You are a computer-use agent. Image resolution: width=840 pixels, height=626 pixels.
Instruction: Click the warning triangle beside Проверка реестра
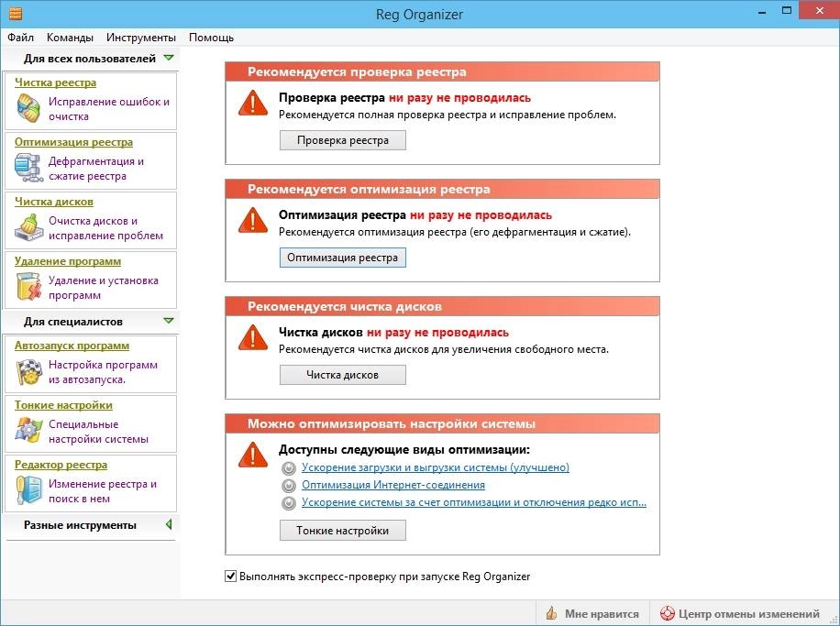[253, 103]
